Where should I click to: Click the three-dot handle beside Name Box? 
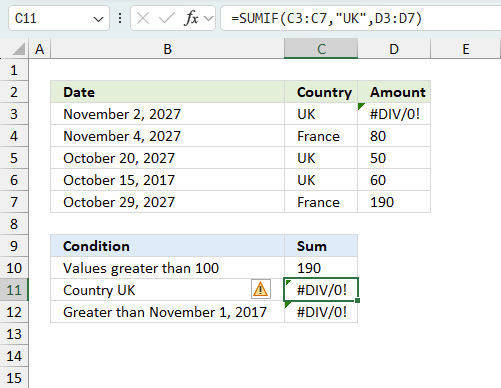click(x=120, y=18)
